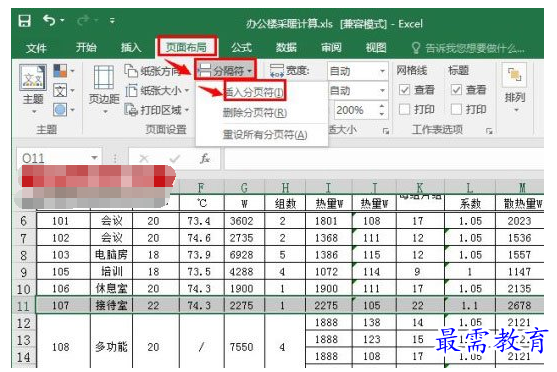Click cell containing 电脑房
The width and height of the screenshot is (557, 372).
(112, 255)
